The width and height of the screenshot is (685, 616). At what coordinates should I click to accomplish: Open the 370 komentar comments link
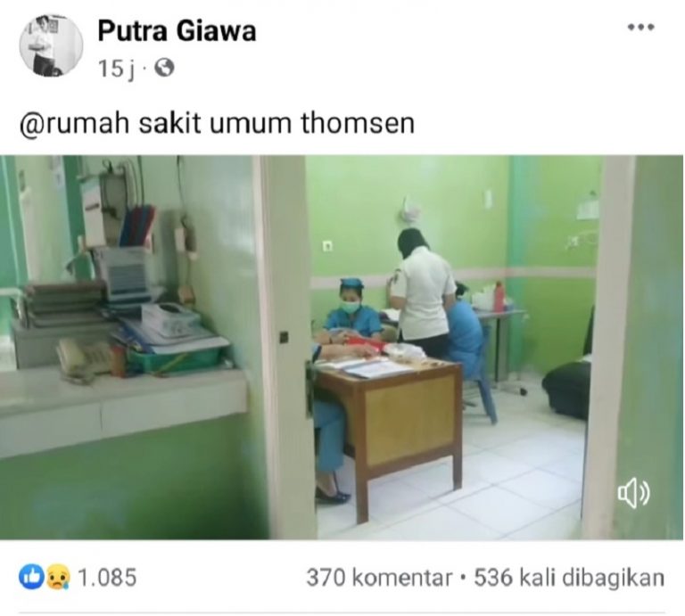coord(378,578)
